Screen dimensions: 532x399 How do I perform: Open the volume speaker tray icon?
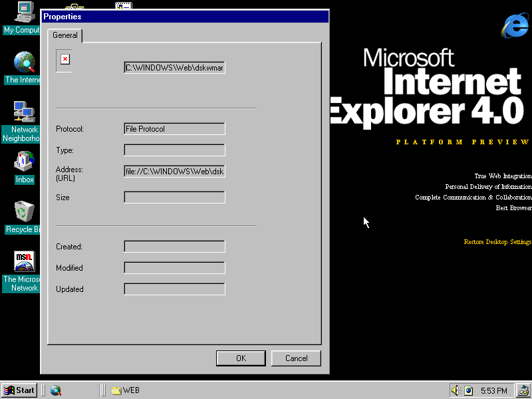(456, 390)
